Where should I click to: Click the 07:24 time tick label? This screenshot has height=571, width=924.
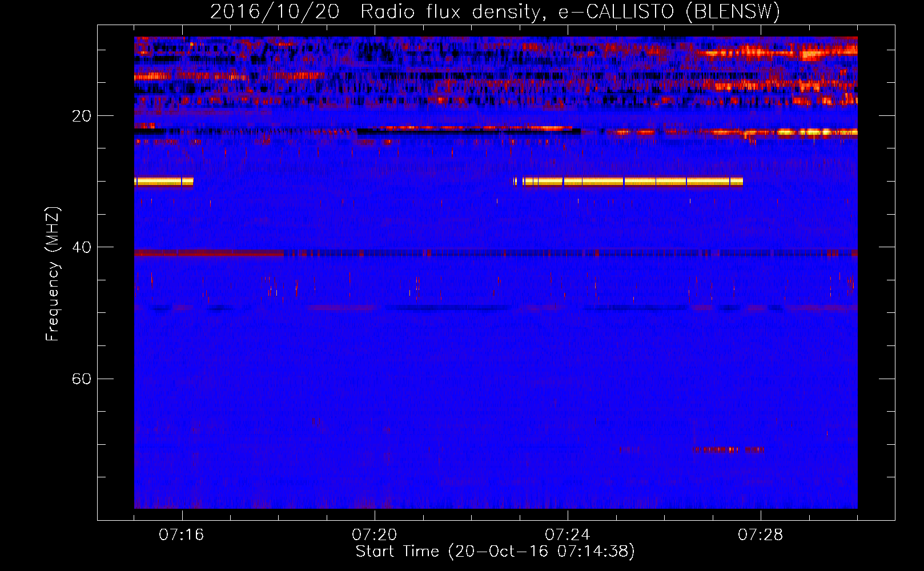(568, 535)
